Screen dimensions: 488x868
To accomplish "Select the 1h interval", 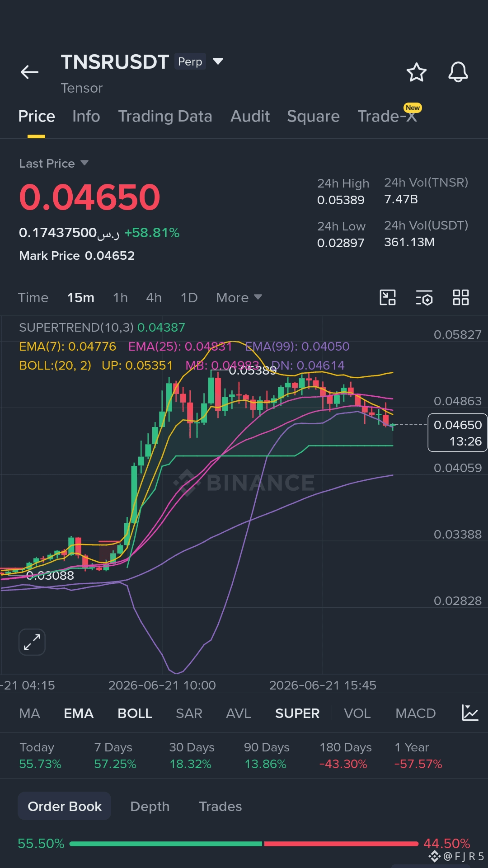I will pos(120,297).
